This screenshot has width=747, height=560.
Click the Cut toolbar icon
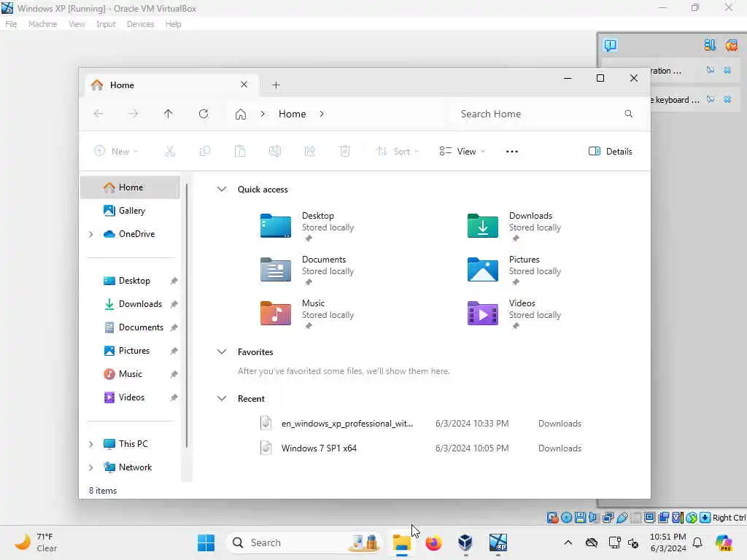(x=169, y=152)
